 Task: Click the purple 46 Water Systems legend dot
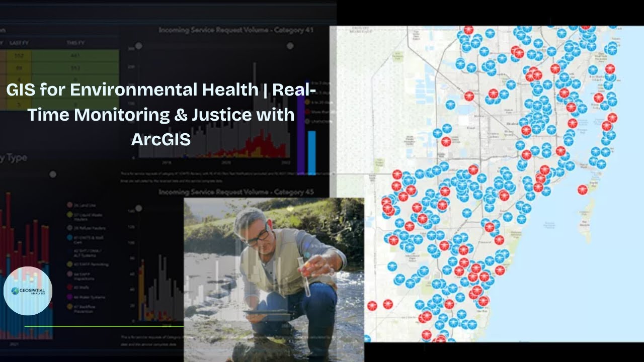coord(70,297)
